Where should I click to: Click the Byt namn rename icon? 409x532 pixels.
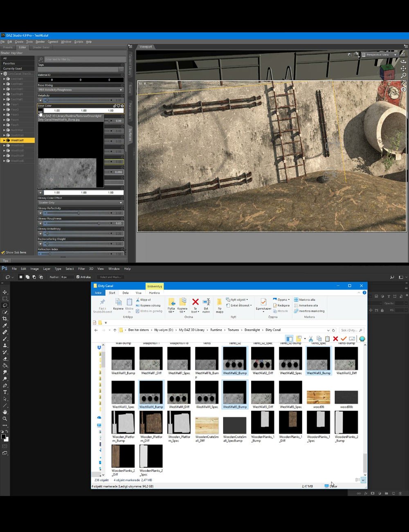coord(206,302)
